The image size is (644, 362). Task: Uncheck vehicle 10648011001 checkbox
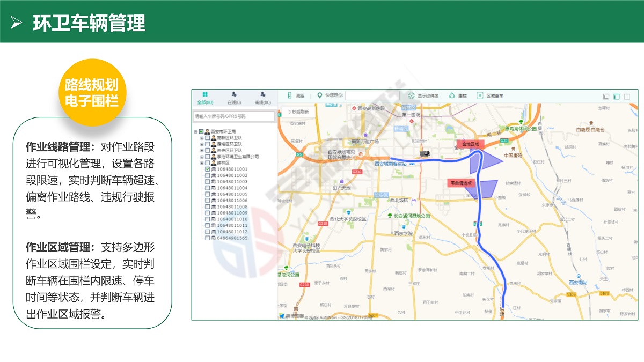pyautogui.click(x=207, y=169)
